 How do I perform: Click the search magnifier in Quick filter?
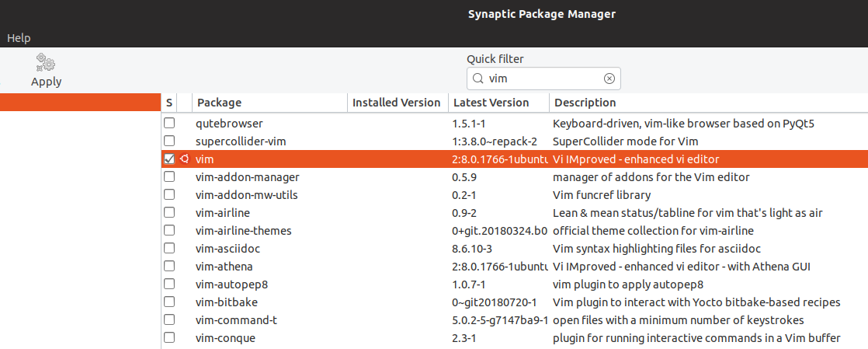477,79
